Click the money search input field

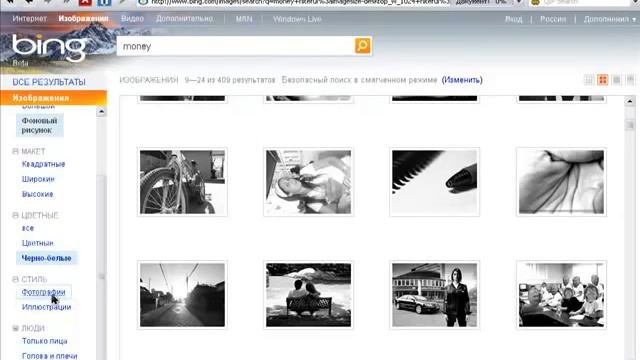tap(236, 46)
